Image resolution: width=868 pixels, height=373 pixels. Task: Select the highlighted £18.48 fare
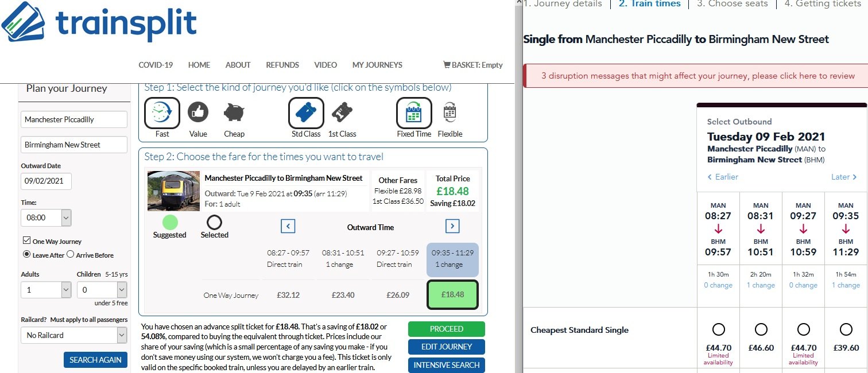[452, 294]
